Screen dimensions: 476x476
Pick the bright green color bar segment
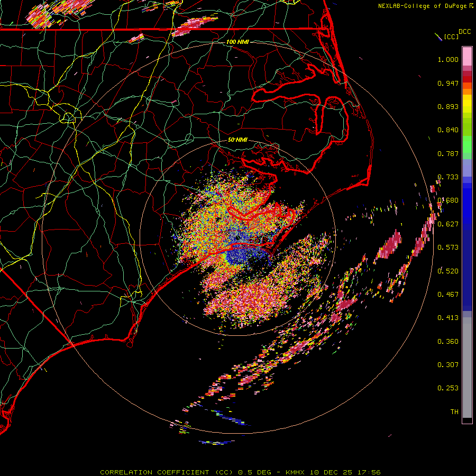[467, 144]
